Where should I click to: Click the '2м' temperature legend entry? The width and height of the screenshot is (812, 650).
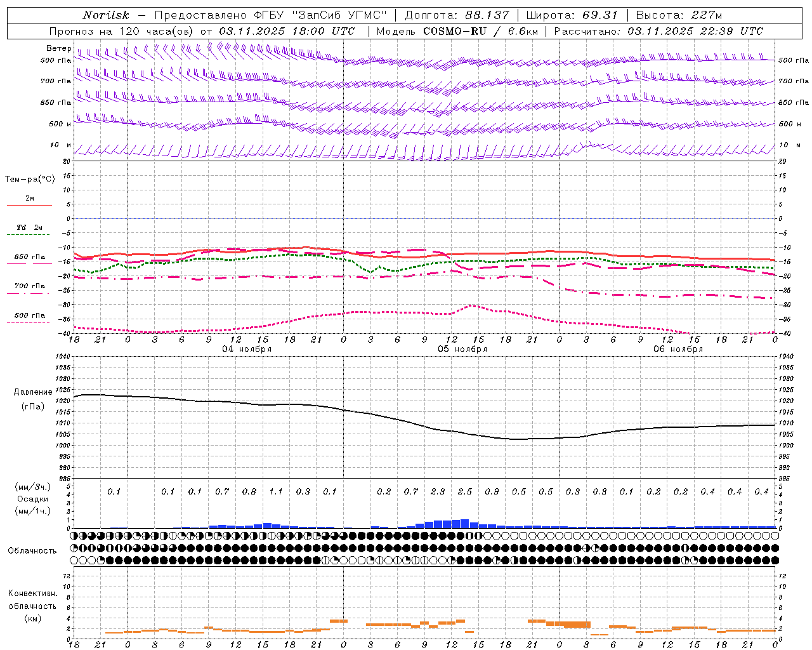pyautogui.click(x=30, y=199)
